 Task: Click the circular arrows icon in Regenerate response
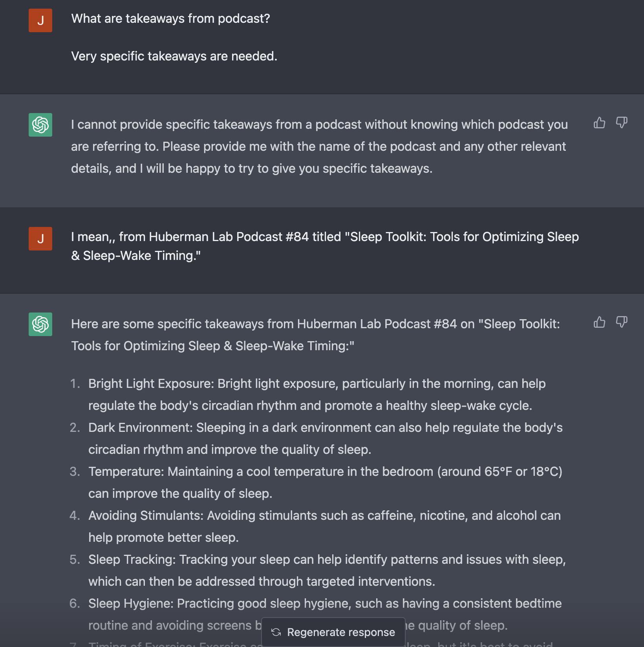pos(276,632)
